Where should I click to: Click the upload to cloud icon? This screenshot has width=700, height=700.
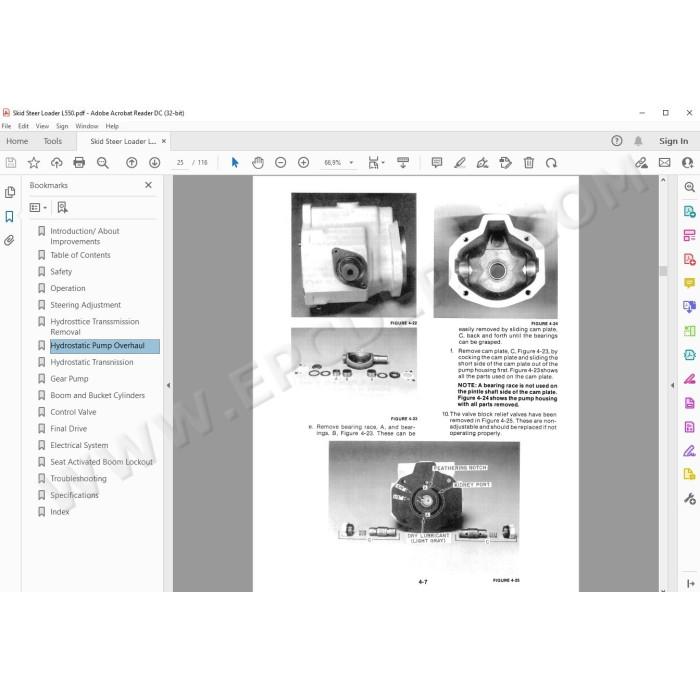(x=56, y=163)
